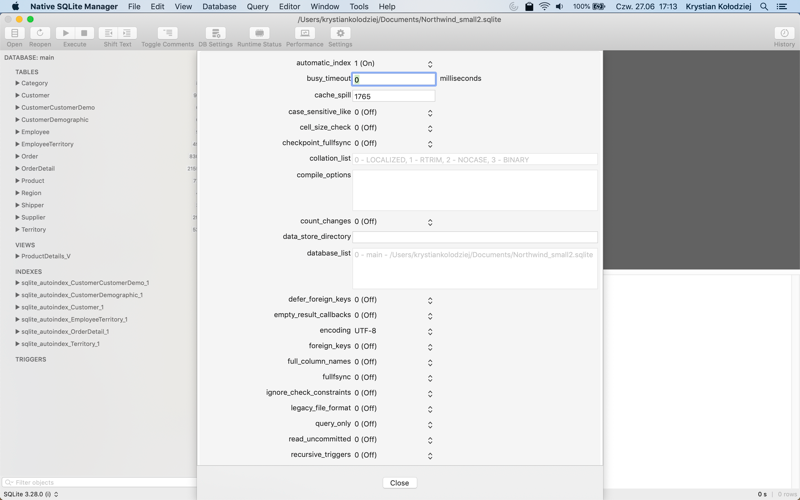Click the Open database toolbar icon
The image size is (800, 500).
(14, 33)
